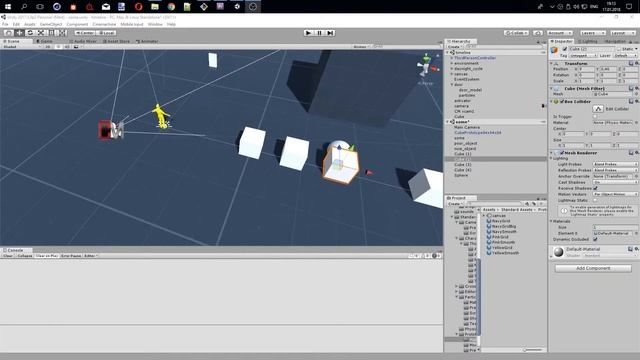
Task: Click Clear in the Console panel
Action: click(8, 256)
